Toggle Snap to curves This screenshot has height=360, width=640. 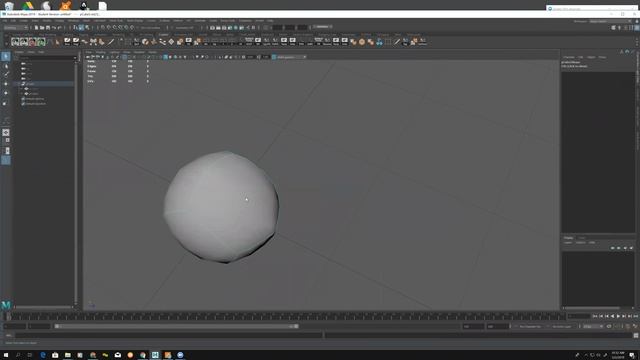pos(109,28)
